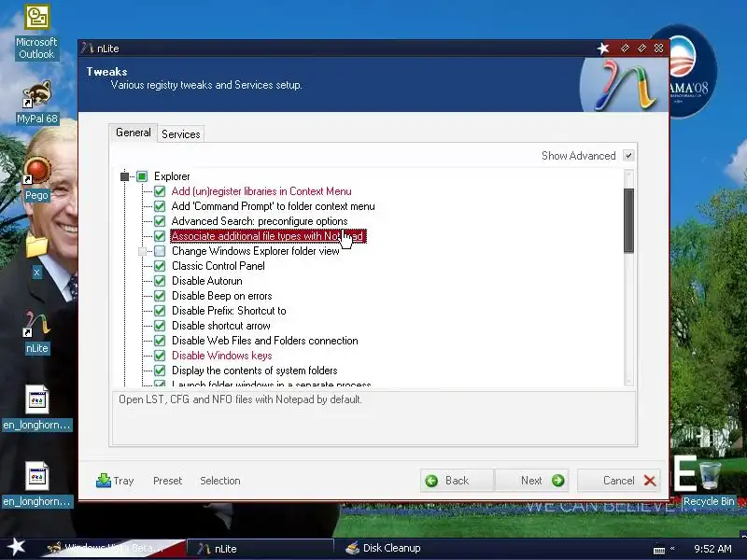Click scrollbar down arrow in tweaks list

point(628,381)
